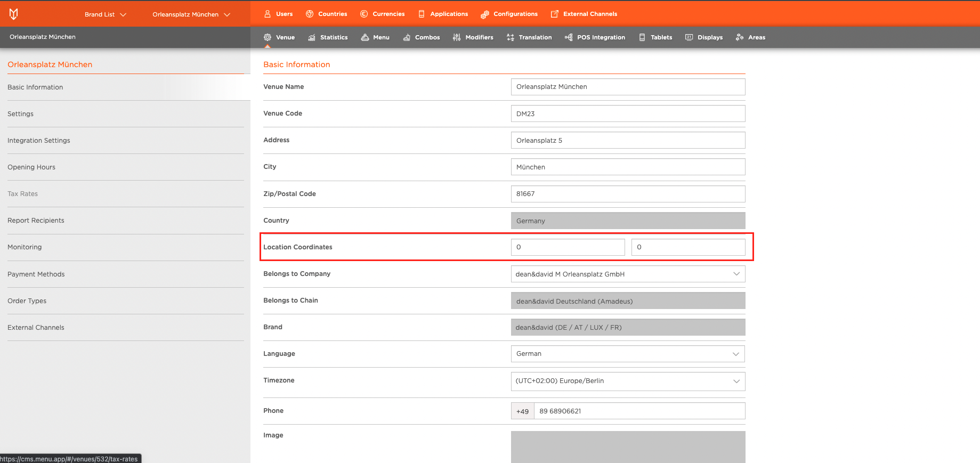Click the disabled Country field Germany

point(628,221)
